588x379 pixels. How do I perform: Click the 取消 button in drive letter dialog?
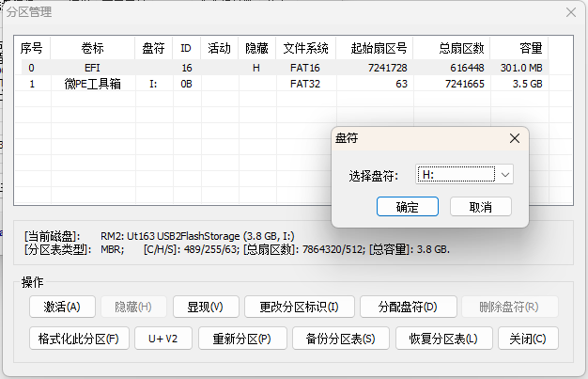coord(481,206)
